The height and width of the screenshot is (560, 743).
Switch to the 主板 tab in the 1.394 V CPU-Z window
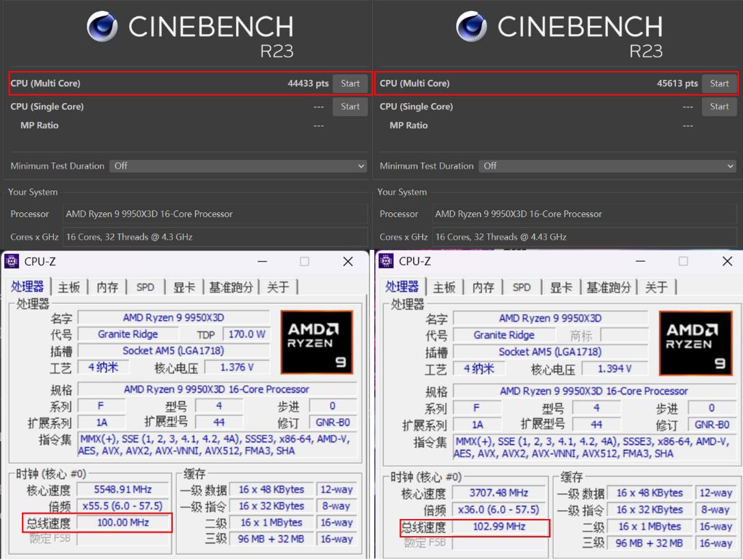click(445, 287)
